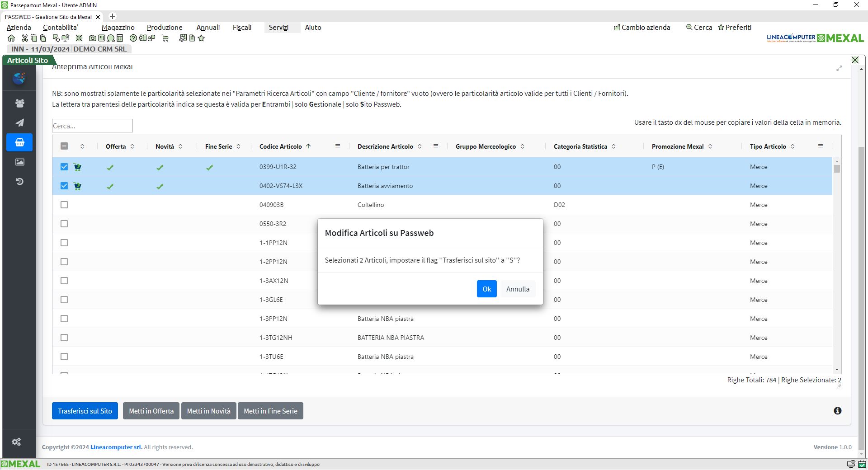Open the shopping cart toolbar icon

pyautogui.click(x=165, y=38)
